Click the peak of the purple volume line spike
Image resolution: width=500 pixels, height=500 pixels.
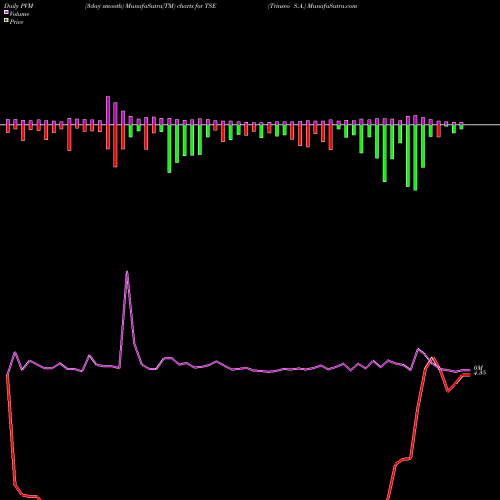click(127, 272)
